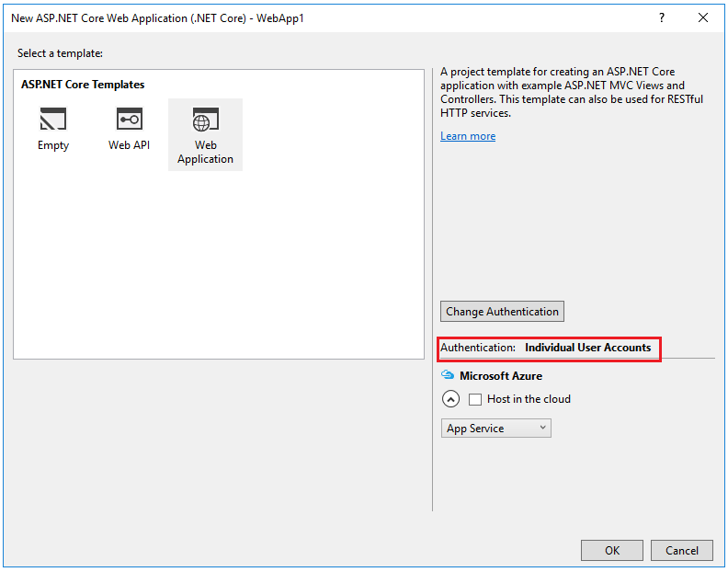Screen dimensions: 728x572
Task: Click the Web Application template label
Action: tap(205, 152)
